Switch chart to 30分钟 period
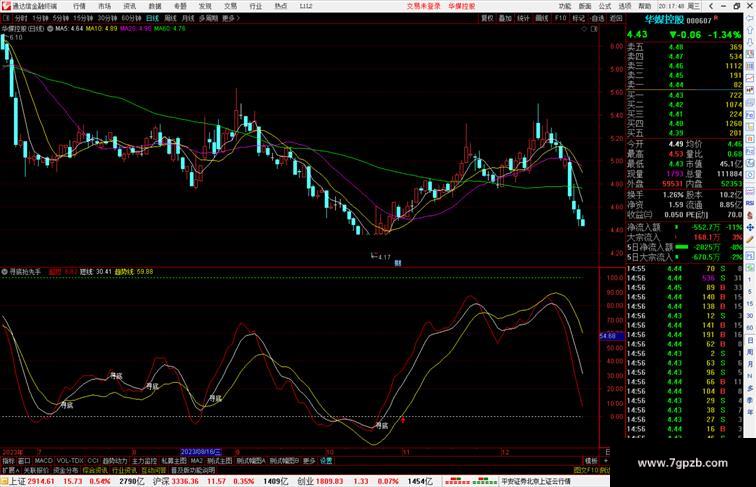Image resolution: width=756 pixels, height=487 pixels. [107, 18]
